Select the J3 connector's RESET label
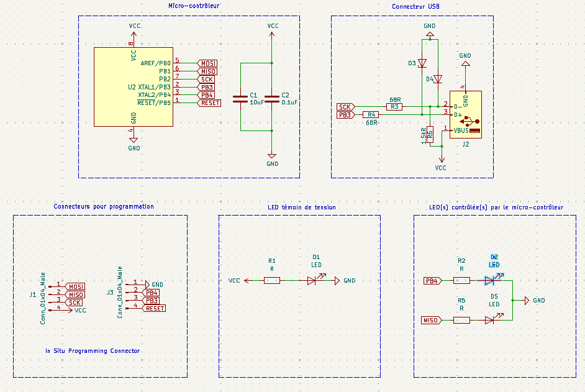This screenshot has width=585, height=392. click(154, 308)
